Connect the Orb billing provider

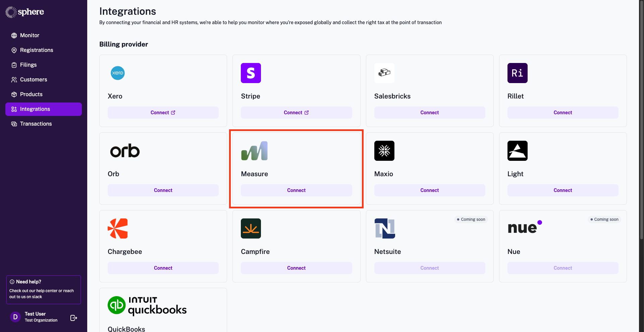coord(163,190)
